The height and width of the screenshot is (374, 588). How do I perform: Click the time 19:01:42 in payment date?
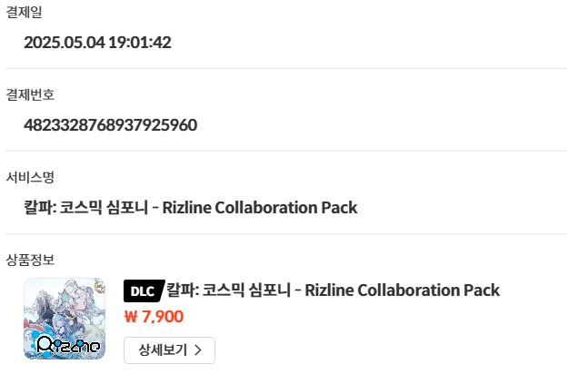tap(140, 42)
